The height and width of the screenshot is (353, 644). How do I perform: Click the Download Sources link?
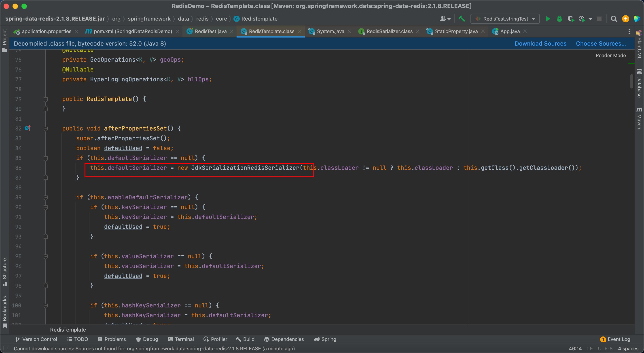tap(540, 44)
